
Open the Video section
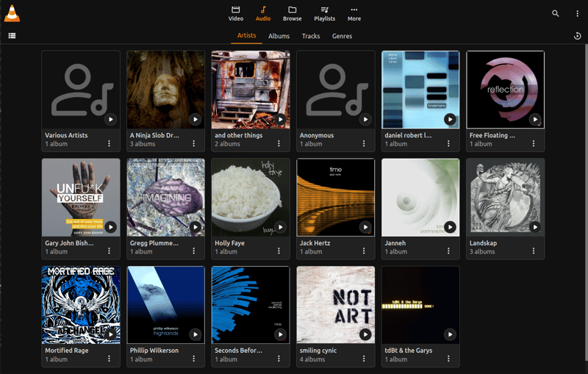point(236,14)
